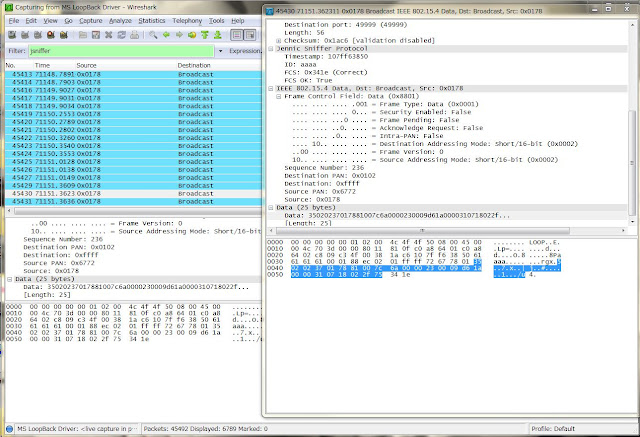The height and width of the screenshot is (437, 640).
Task: Open the Help menu
Action: coord(238,21)
